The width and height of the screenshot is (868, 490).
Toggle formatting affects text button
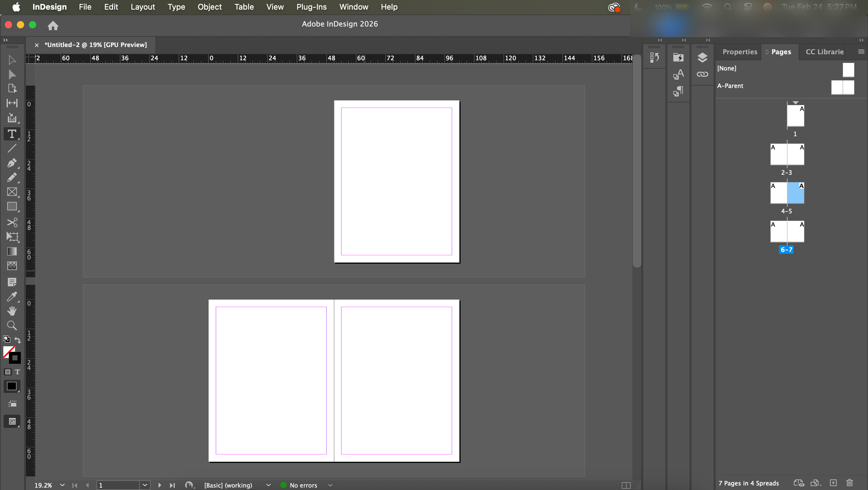(17, 372)
